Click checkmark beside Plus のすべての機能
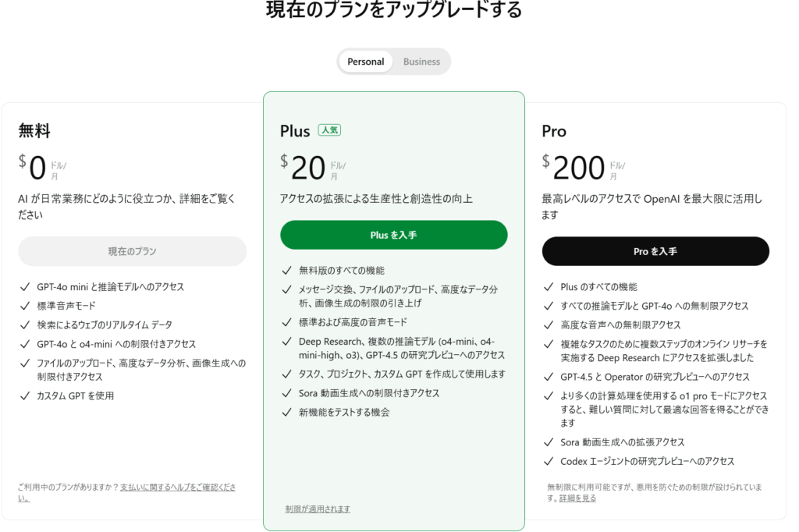The height and width of the screenshot is (532, 799). 549,287
